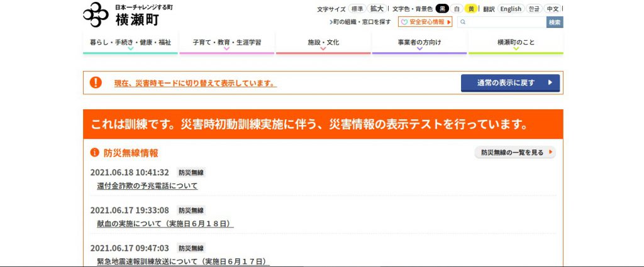Image resolution: width=644 pixels, height=267 pixels.
Task: Open 還付金詐欺の予兆電話について link
Action: [147, 186]
